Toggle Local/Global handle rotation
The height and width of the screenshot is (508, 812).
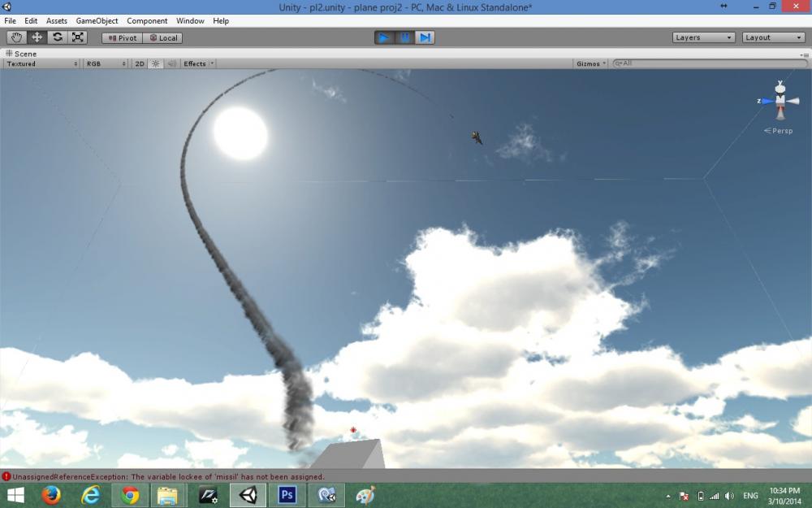tap(162, 38)
